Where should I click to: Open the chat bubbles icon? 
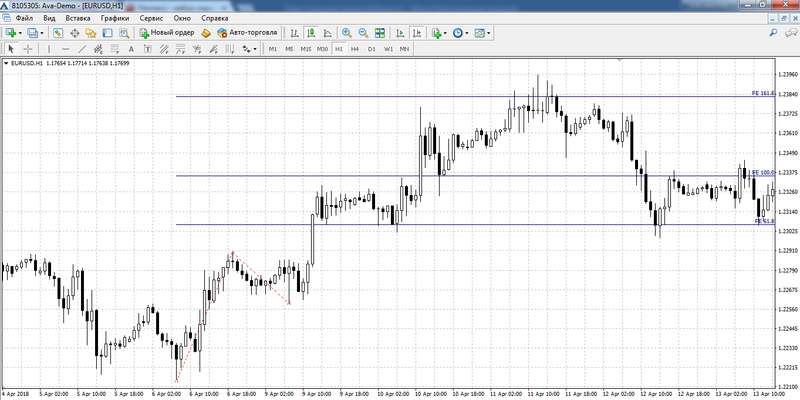790,33
